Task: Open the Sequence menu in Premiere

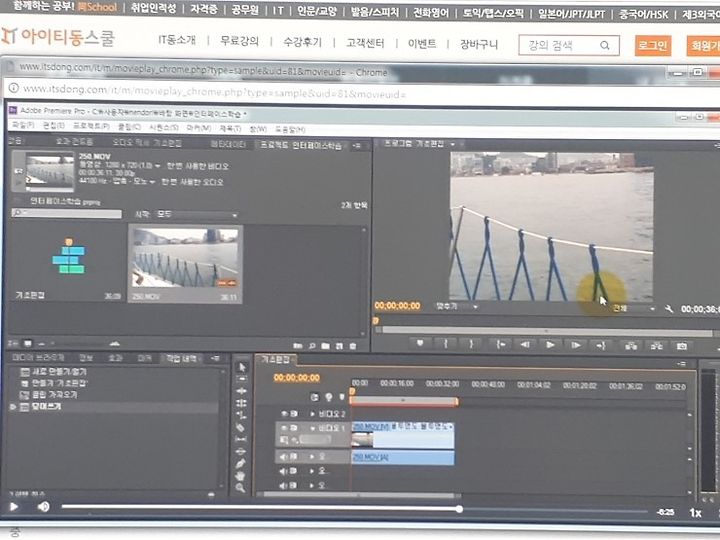Action: pyautogui.click(x=163, y=127)
